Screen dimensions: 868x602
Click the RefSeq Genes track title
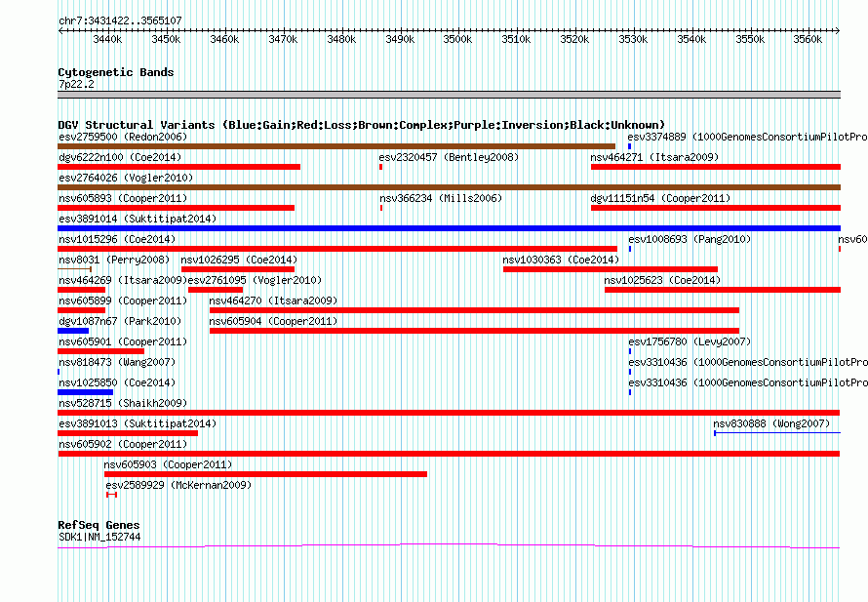tap(99, 525)
